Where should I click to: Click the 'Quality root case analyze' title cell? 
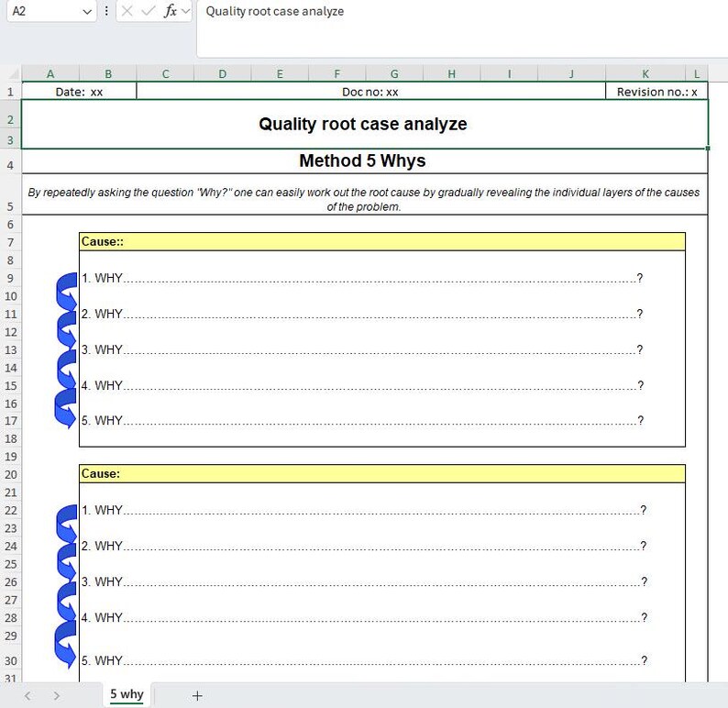click(x=365, y=124)
